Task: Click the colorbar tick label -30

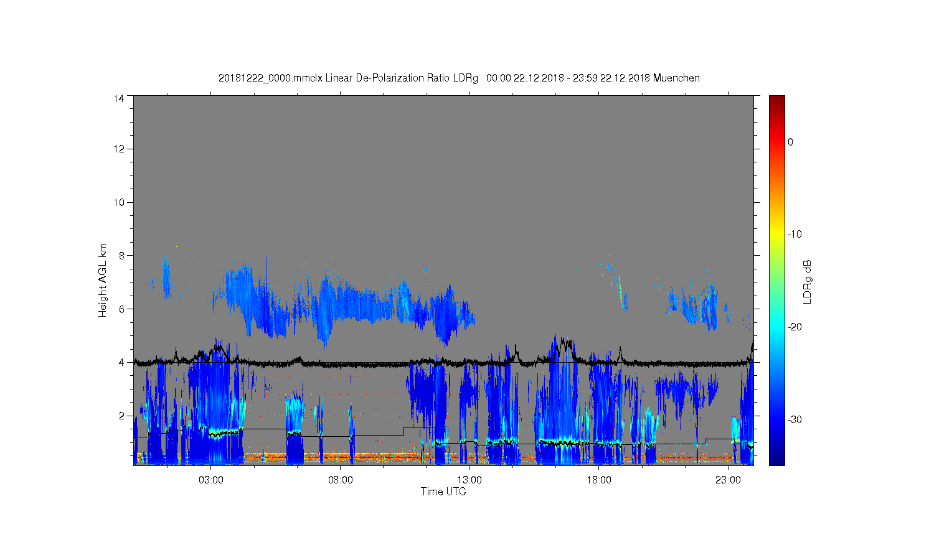Action: pyautogui.click(x=795, y=420)
